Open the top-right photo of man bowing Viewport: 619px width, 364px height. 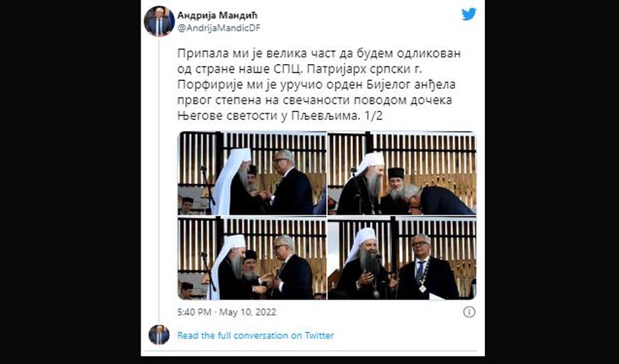(x=402, y=173)
